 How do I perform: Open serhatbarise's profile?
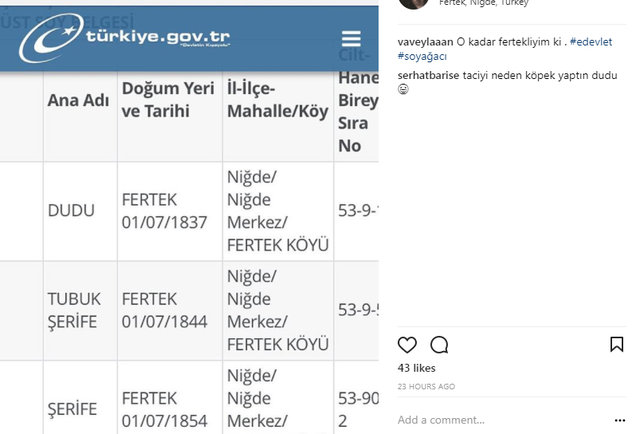tap(428, 75)
